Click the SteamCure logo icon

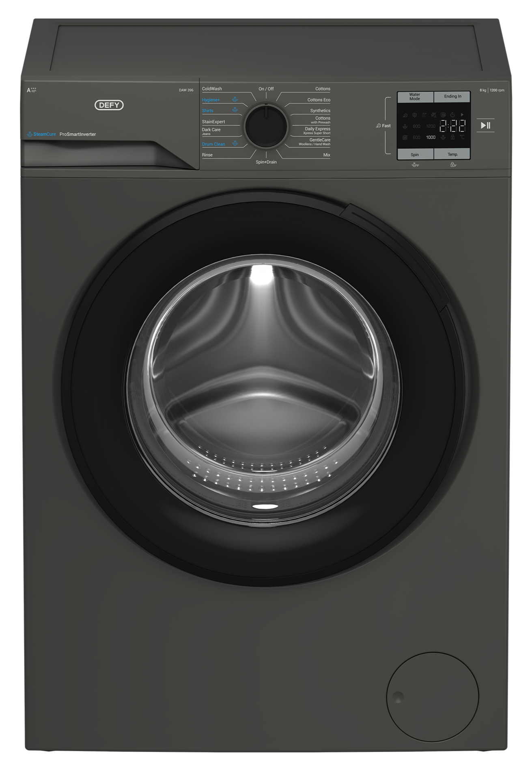(30, 134)
